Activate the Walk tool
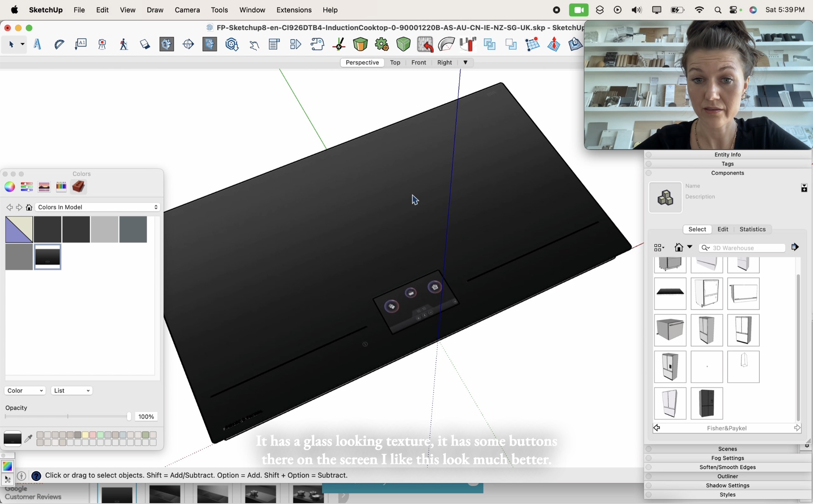This screenshot has height=504, width=813. tap(123, 44)
